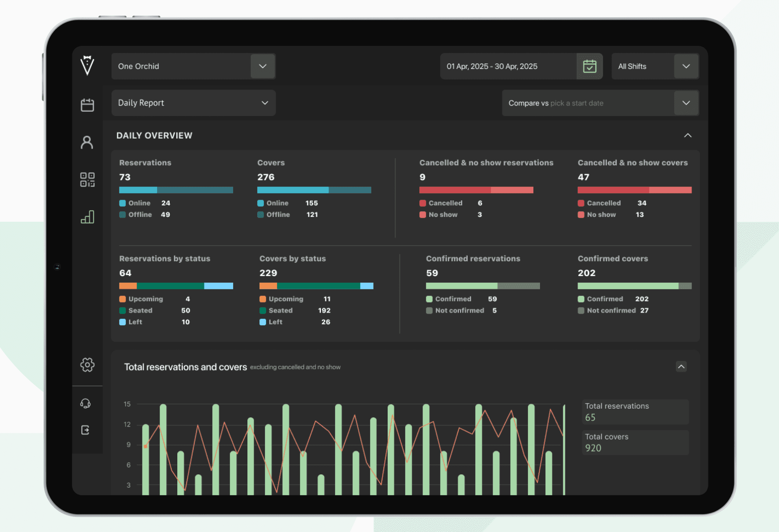The width and height of the screenshot is (779, 532).
Task: Click the tuxedo logo icon in sidebar
Action: pos(87,65)
